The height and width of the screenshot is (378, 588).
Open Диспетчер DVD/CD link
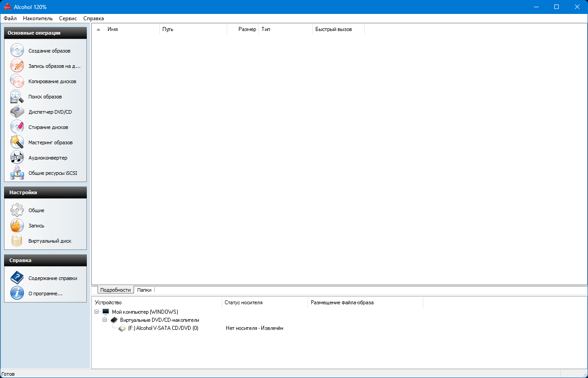pyautogui.click(x=50, y=112)
